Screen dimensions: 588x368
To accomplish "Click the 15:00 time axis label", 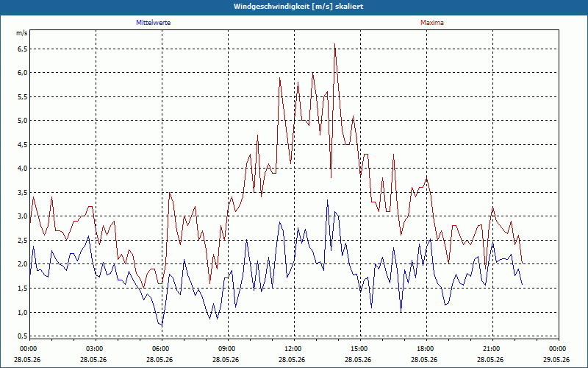I will tap(358, 349).
